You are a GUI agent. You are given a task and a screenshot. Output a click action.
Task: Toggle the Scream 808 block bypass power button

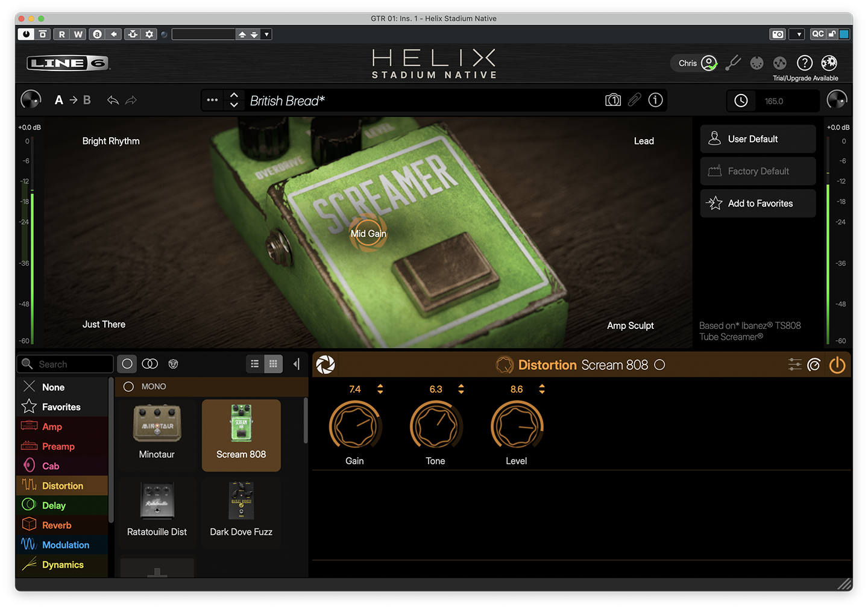coord(837,364)
